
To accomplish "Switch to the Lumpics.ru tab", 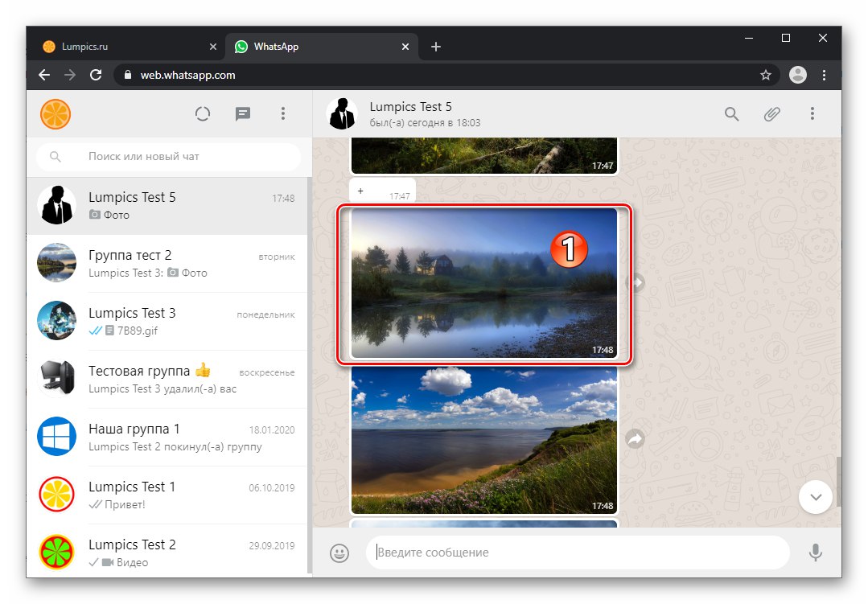I will [x=121, y=46].
